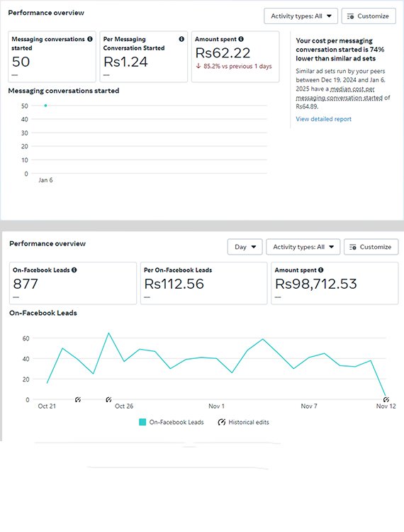
Task: Toggle the Historical edits legend entry
Action: point(244,422)
